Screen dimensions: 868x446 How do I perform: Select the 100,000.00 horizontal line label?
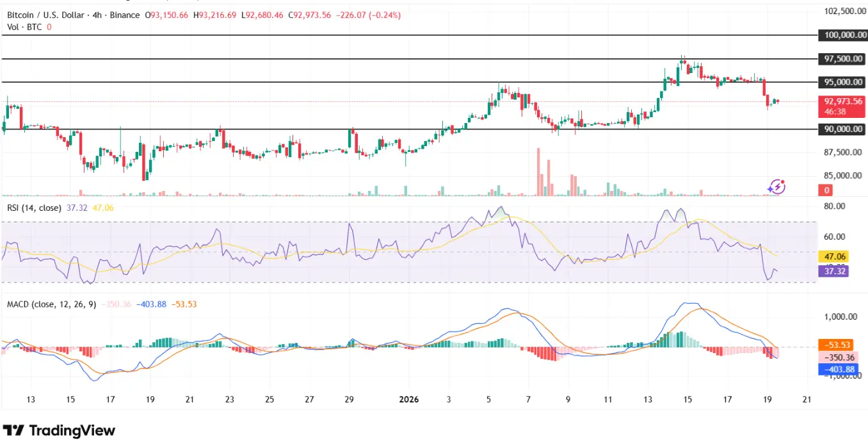pos(842,35)
